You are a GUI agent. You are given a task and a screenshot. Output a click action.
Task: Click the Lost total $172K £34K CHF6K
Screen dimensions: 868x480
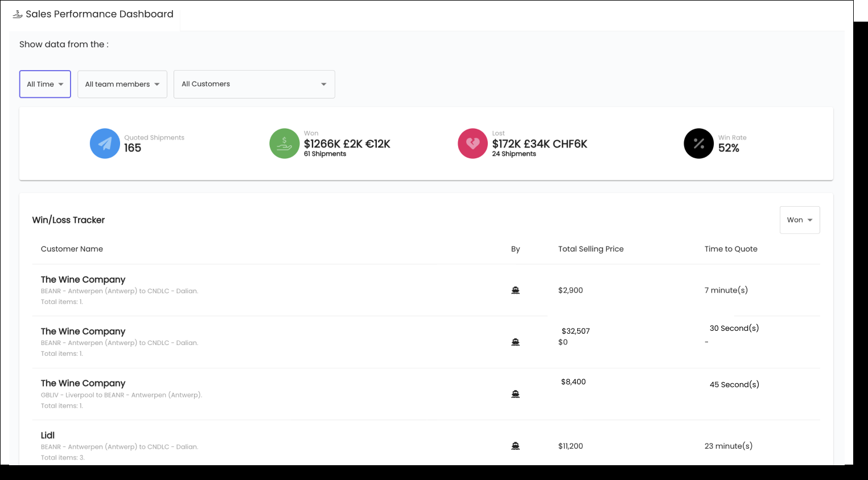coord(540,144)
